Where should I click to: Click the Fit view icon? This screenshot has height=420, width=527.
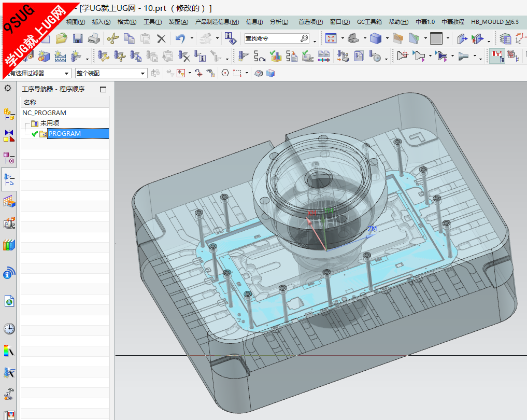click(331, 38)
